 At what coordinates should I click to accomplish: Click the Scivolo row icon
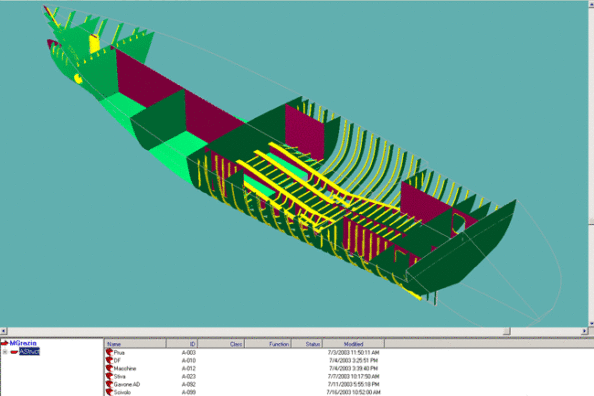tap(109, 392)
